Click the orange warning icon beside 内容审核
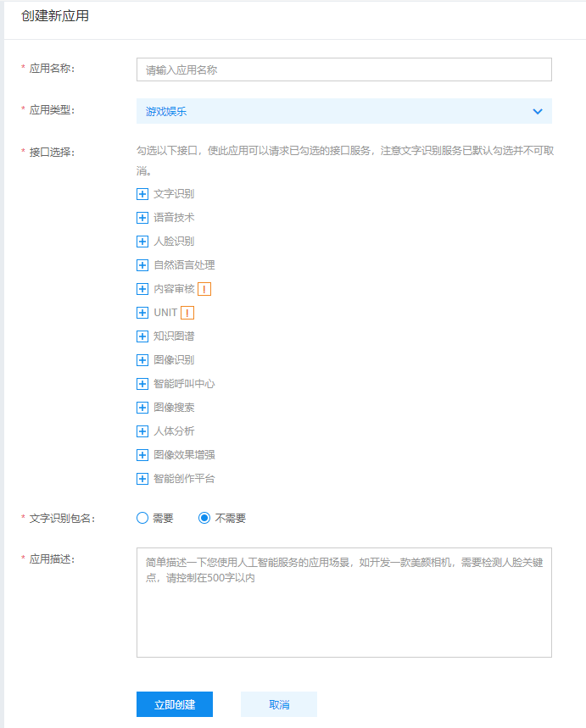Image resolution: width=586 pixels, height=728 pixels. pos(204,289)
